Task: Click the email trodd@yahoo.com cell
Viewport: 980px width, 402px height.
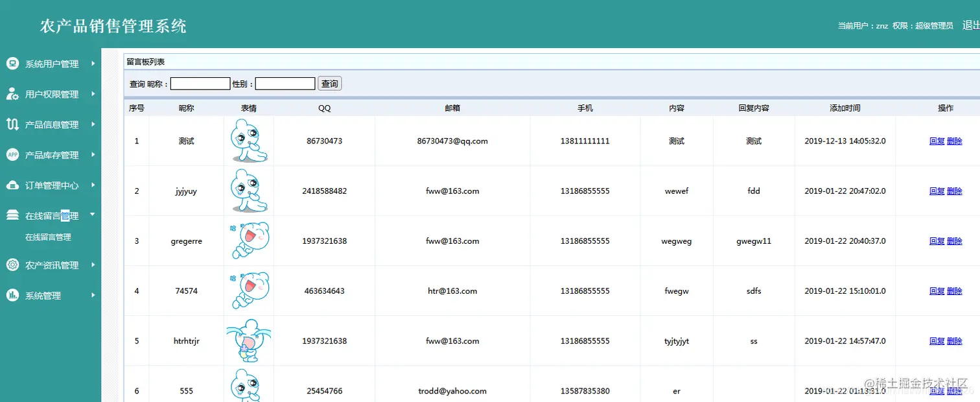Action: (452, 391)
